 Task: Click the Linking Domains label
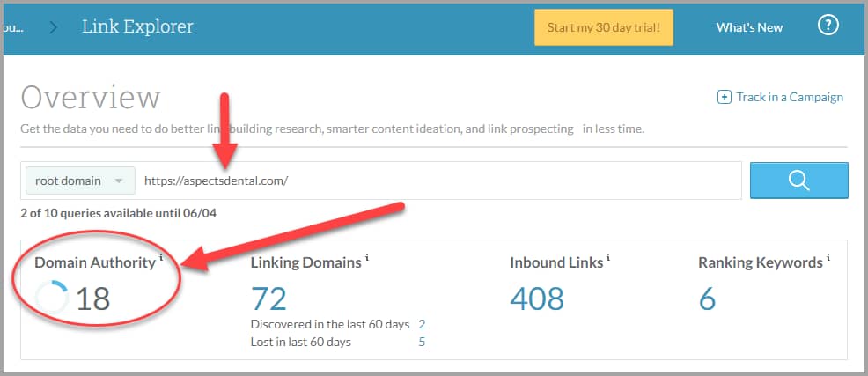tap(306, 262)
